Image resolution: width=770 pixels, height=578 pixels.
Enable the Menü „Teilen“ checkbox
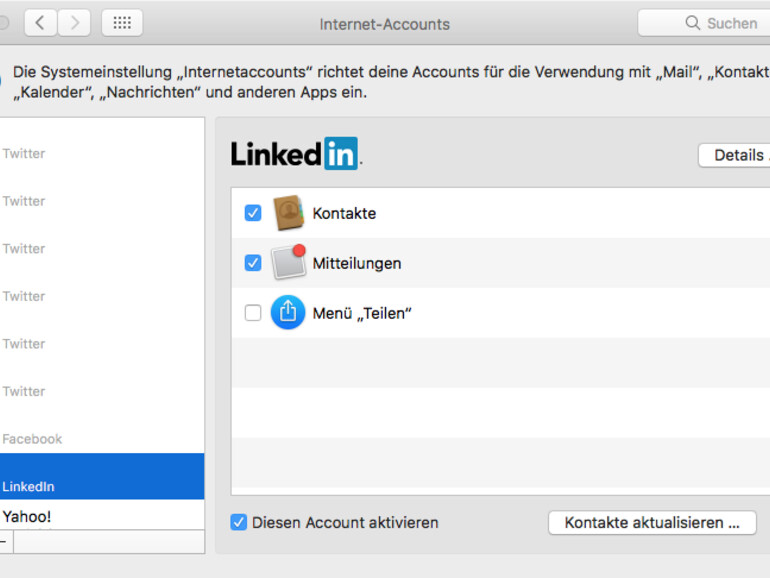click(253, 312)
